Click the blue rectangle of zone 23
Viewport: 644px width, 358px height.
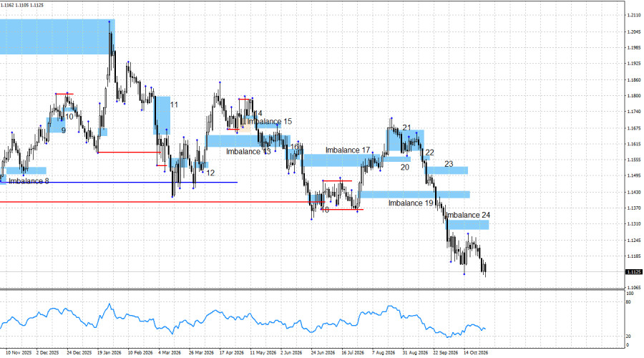tap(447, 170)
